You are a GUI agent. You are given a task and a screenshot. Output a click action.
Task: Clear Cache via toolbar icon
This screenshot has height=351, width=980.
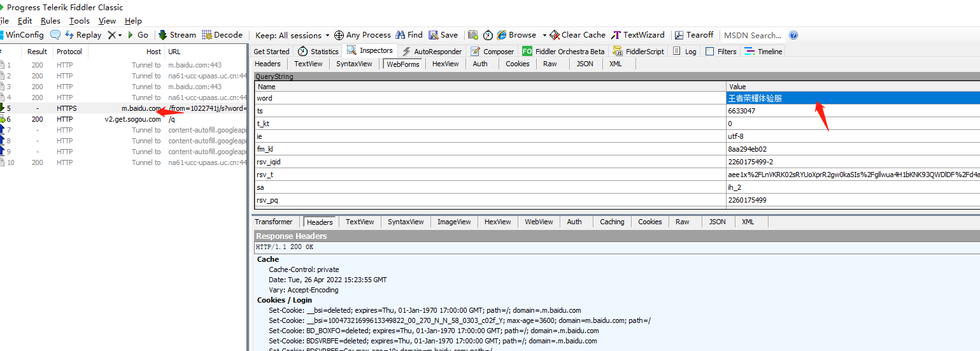click(578, 35)
